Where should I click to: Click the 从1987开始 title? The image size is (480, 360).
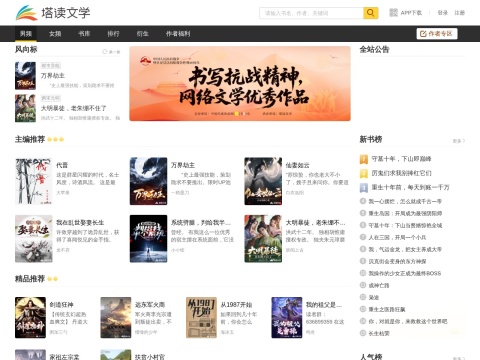coord(236,304)
